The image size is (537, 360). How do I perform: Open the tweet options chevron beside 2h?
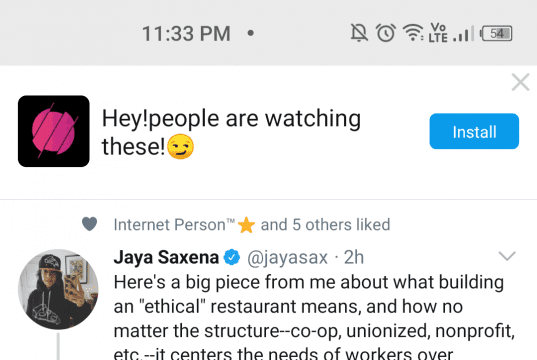[507, 256]
